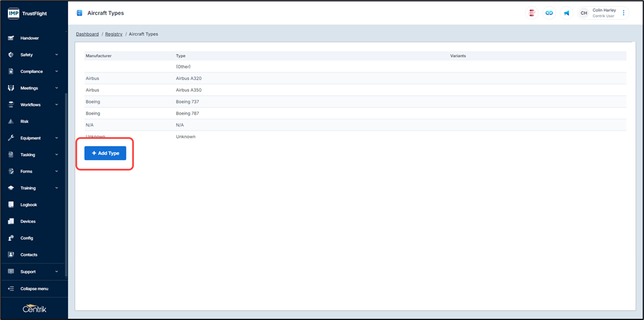The image size is (644, 320).
Task: Click the Equipment wrench icon
Action: click(x=11, y=138)
